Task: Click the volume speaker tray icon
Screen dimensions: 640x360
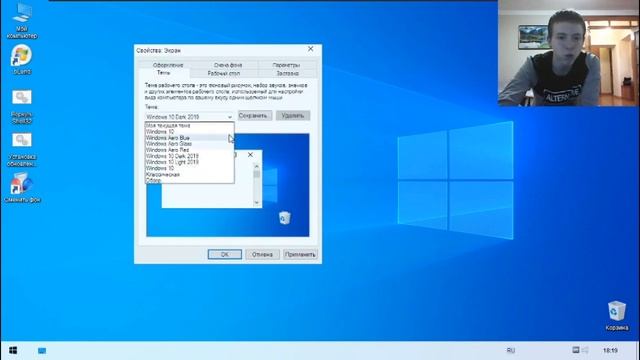Action: click(585, 350)
